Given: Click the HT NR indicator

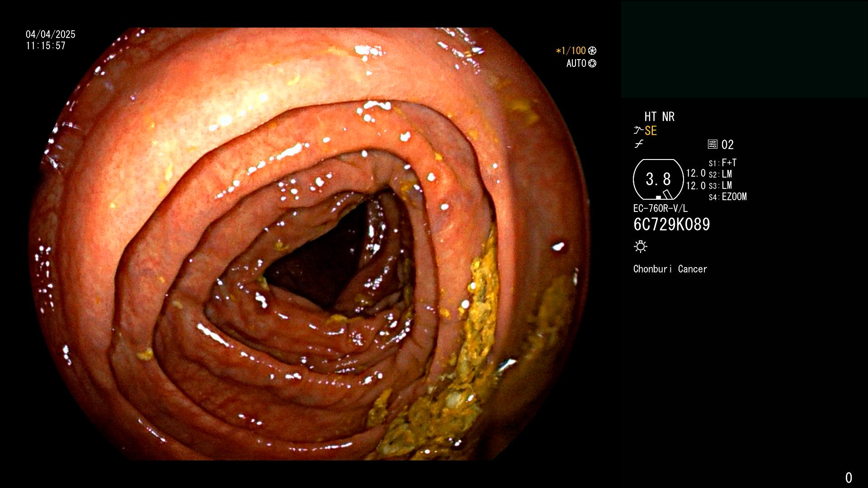Looking at the screenshot, I should pyautogui.click(x=660, y=117).
